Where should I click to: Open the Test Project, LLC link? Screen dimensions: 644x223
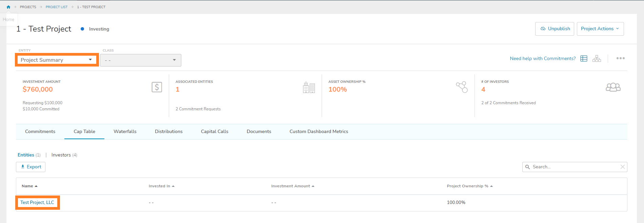(x=37, y=203)
